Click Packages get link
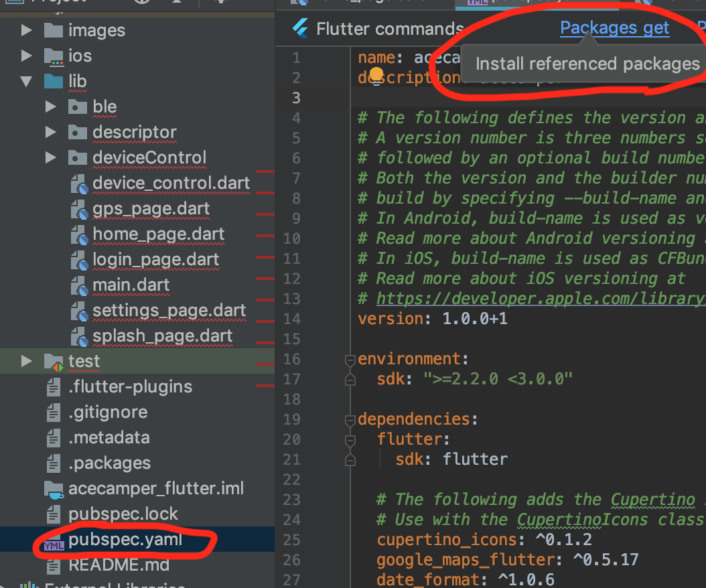Viewport: 706px width, 588px height. tap(615, 28)
